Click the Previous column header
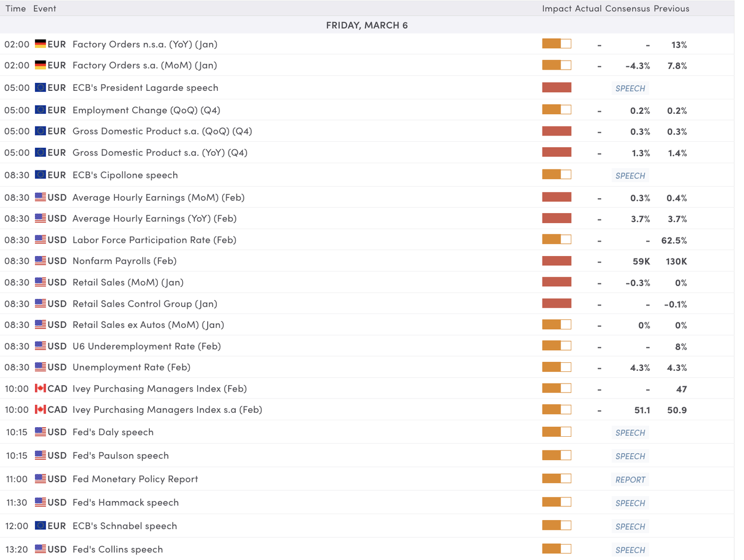This screenshot has height=560, width=744. click(672, 9)
